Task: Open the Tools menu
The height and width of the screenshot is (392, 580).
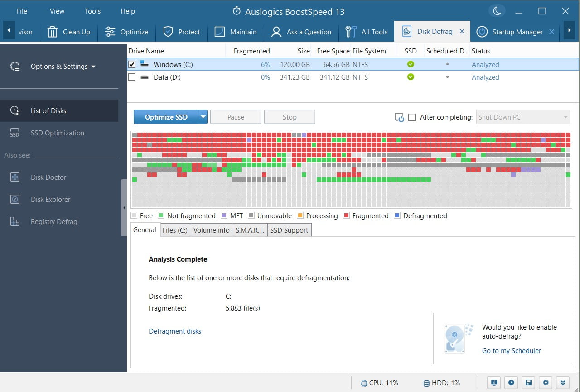Action: click(92, 11)
